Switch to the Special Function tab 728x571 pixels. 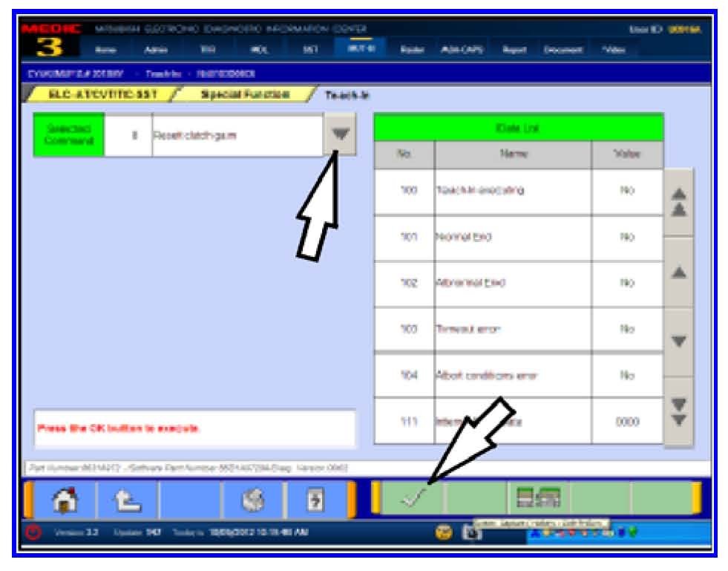pyautogui.click(x=245, y=94)
